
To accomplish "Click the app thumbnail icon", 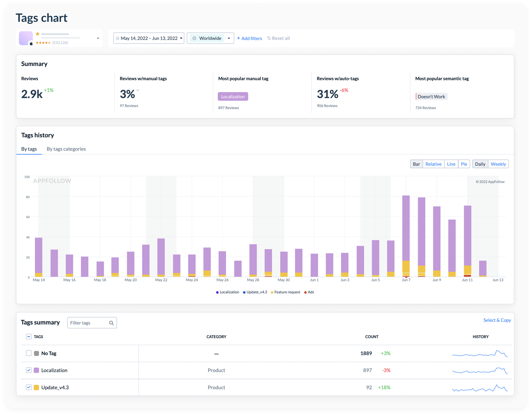I will pyautogui.click(x=26, y=38).
